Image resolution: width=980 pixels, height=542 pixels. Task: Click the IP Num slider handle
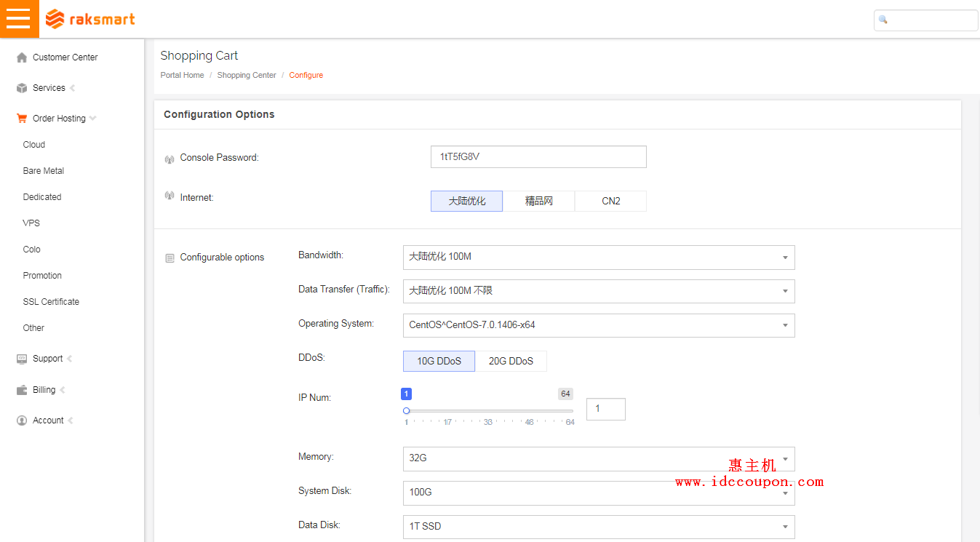[x=407, y=411]
